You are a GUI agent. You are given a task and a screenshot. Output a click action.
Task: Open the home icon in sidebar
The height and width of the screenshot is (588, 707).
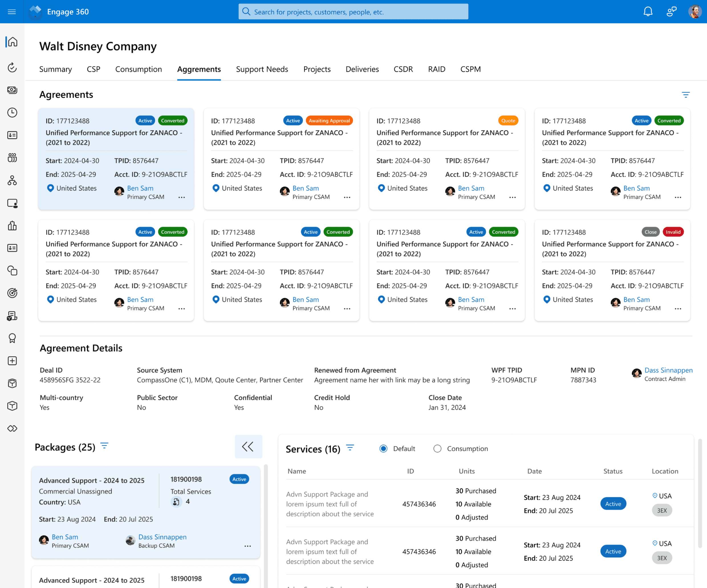(13, 42)
